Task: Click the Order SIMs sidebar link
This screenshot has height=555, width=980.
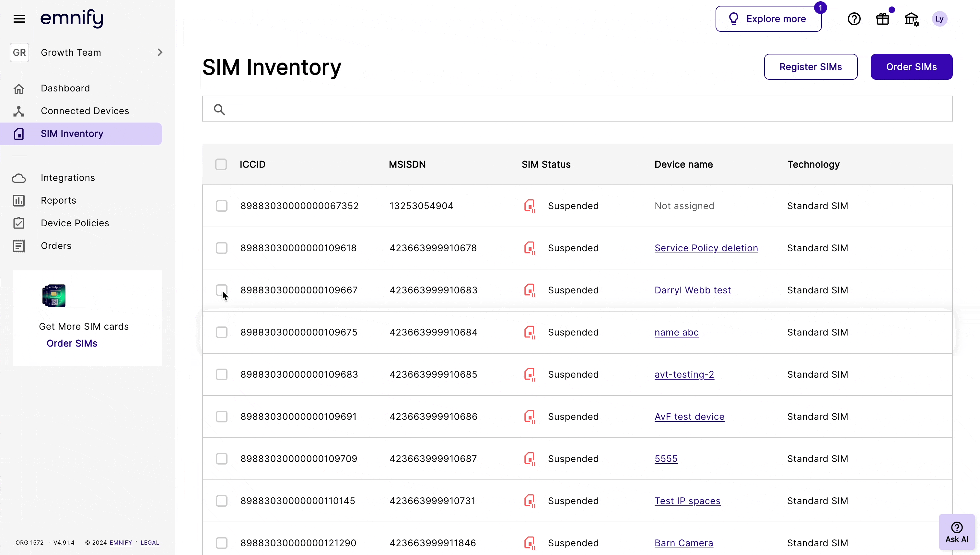Action: [72, 343]
